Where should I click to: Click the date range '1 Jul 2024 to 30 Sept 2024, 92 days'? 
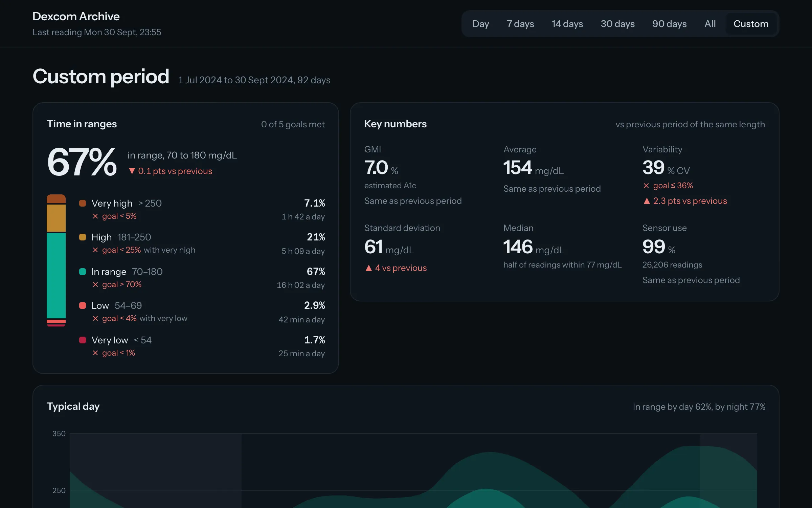coord(254,80)
